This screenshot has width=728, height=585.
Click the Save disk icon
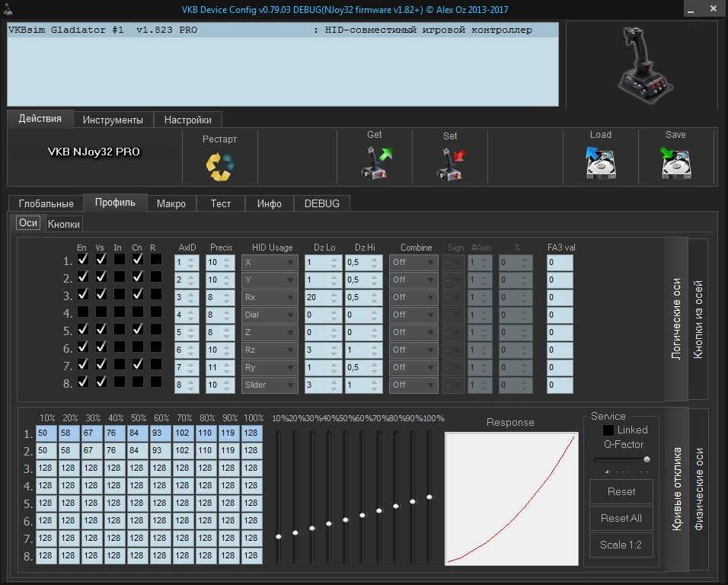tap(675, 163)
